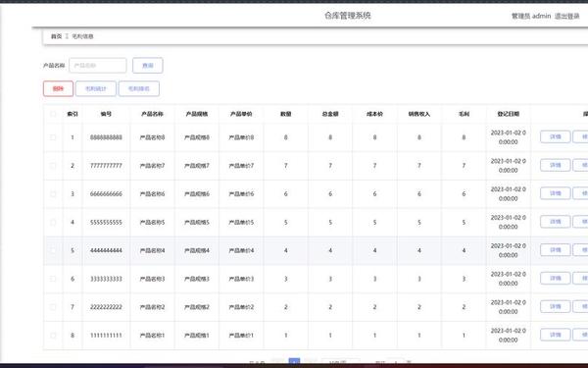The width and height of the screenshot is (588, 368).
Task: Select the number cell 3333333333
Action: click(106, 279)
